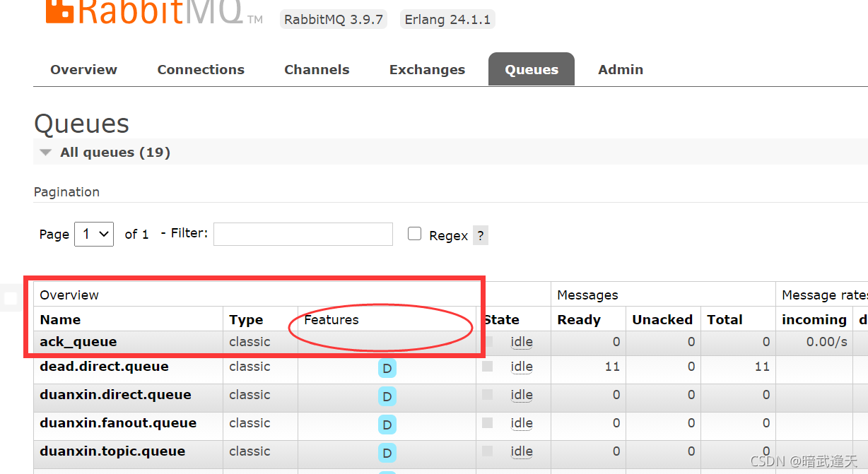
Task: Click into the Filter text field
Action: coord(303,234)
